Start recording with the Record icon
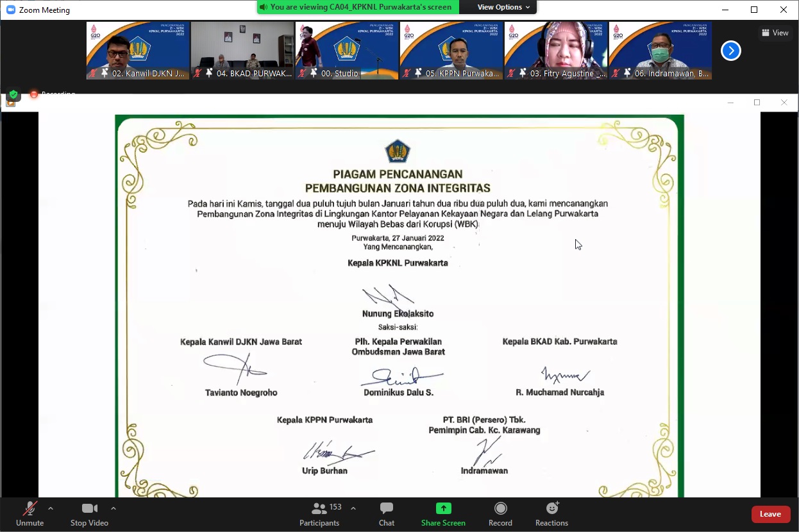Image resolution: width=799 pixels, height=532 pixels. 500,508
